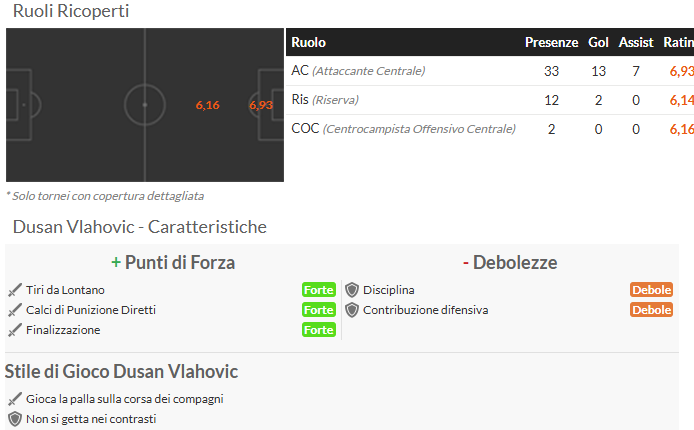Select the COC Centrocampista Offensivo Centrale row
The width and height of the screenshot is (694, 430).
point(490,129)
